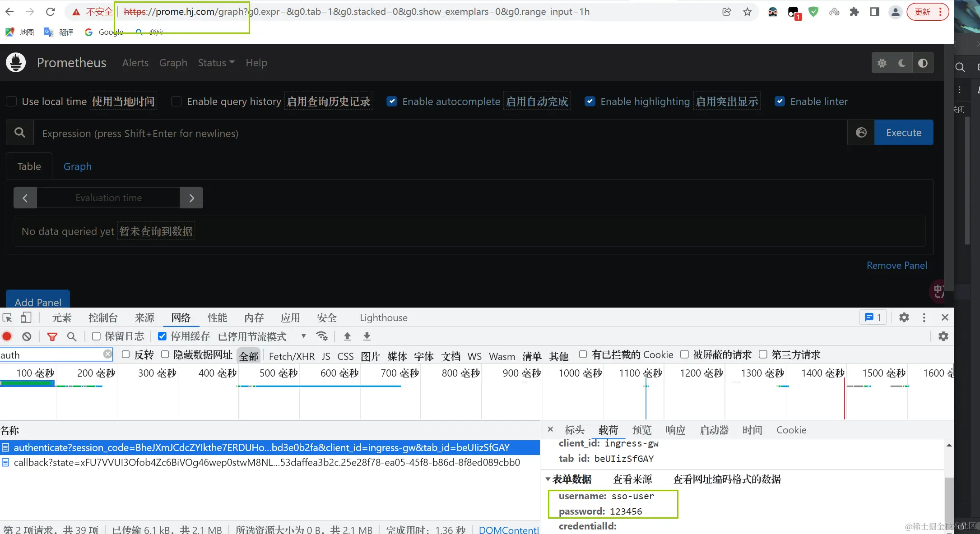980x534 pixels.
Task: Open the throttling mode dropdown
Action: 303,336
